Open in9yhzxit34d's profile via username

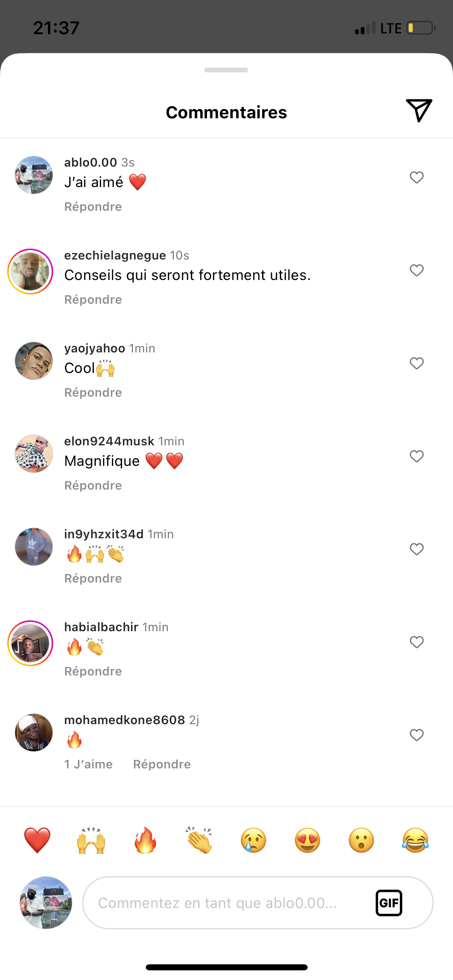(104, 534)
